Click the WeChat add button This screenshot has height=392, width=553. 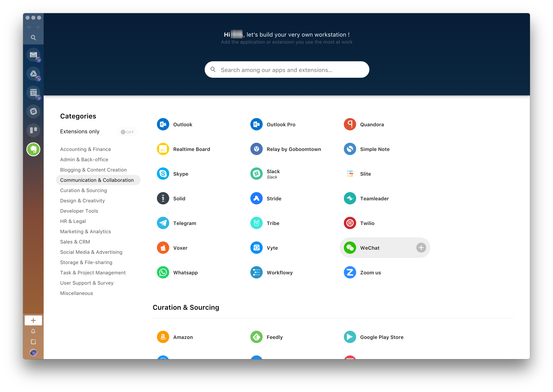[x=420, y=248]
